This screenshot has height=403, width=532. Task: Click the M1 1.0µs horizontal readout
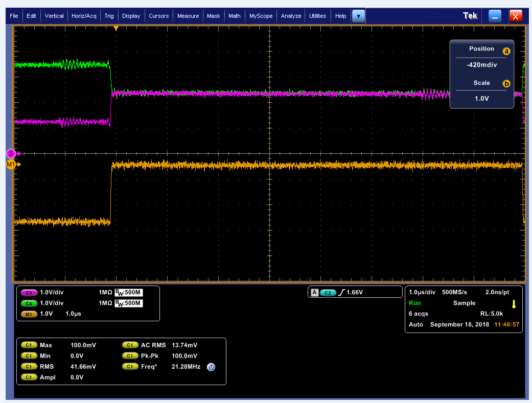click(x=73, y=314)
